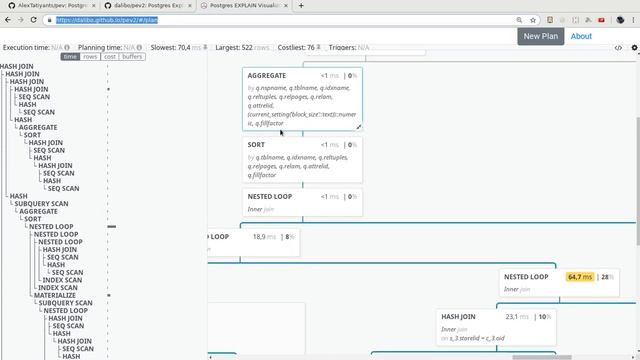Click the 'Planning time: N/A' label
Screen dimensions: 640x360
click(107, 47)
